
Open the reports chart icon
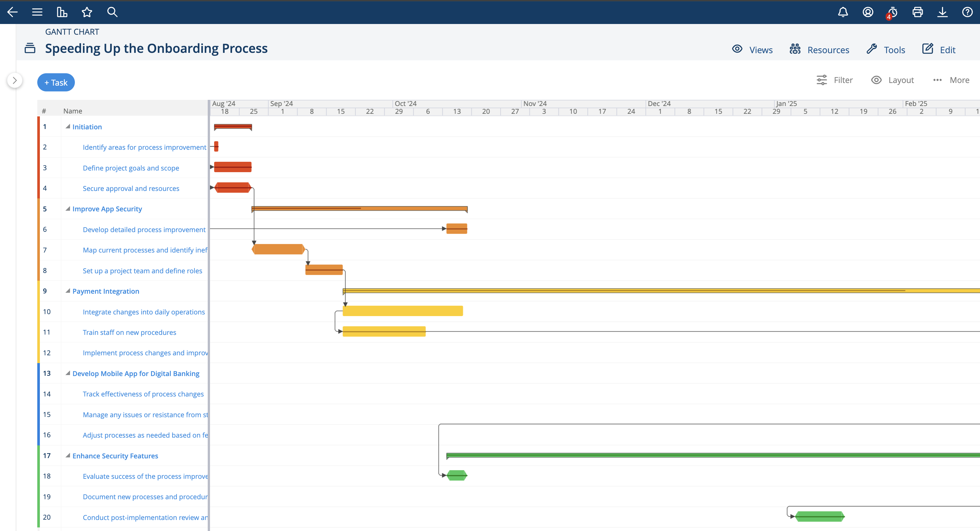pos(62,12)
